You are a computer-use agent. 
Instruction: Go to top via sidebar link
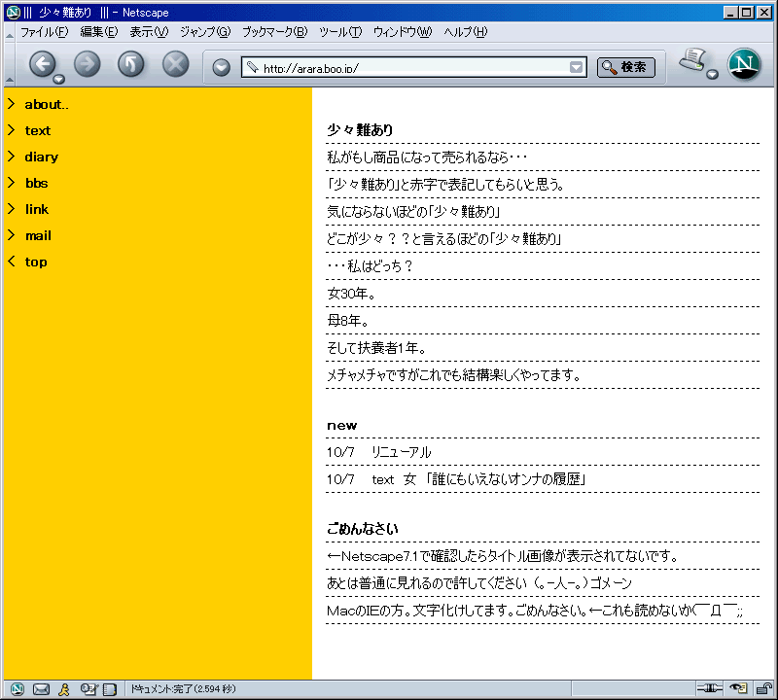pyautogui.click(x=36, y=262)
